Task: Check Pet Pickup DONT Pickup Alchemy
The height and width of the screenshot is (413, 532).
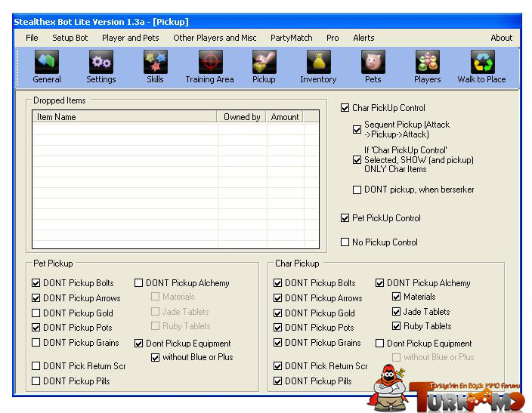Action: click(x=139, y=283)
